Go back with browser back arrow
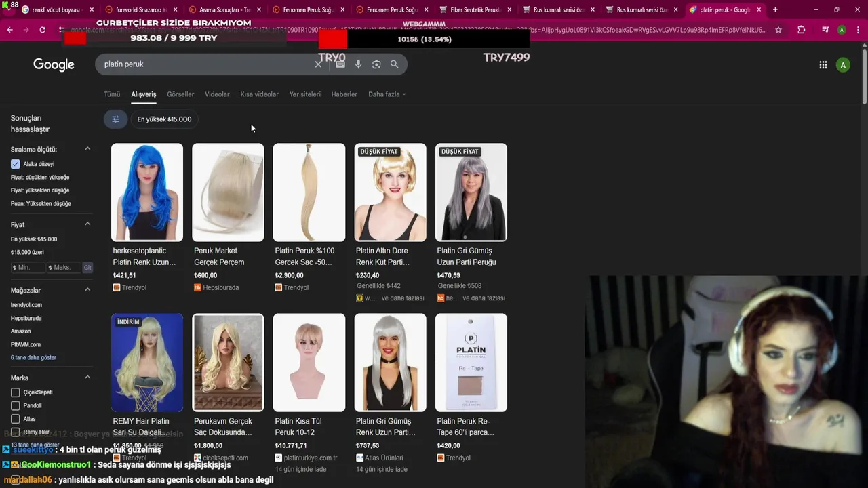This screenshot has height=488, width=868. pos(9,30)
